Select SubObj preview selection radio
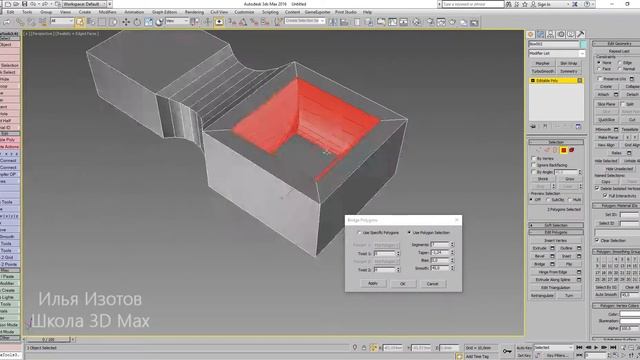640x360 pixels. [x=549, y=200]
